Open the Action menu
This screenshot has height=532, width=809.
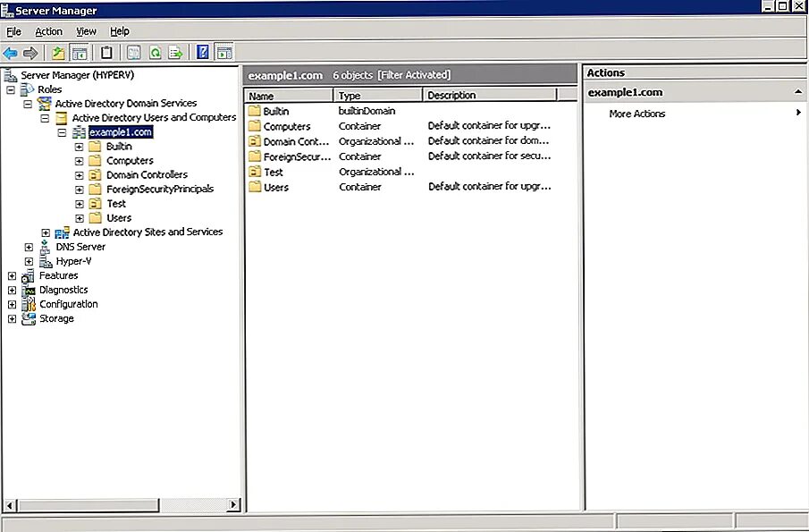[x=48, y=31]
